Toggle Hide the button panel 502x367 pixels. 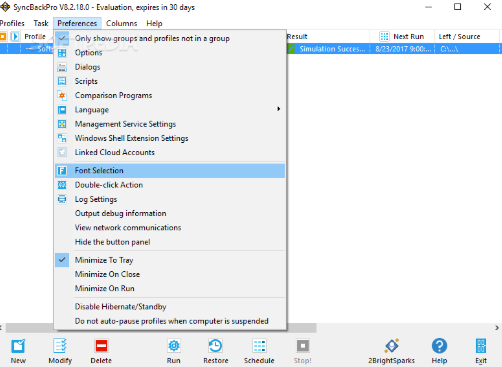click(170, 242)
